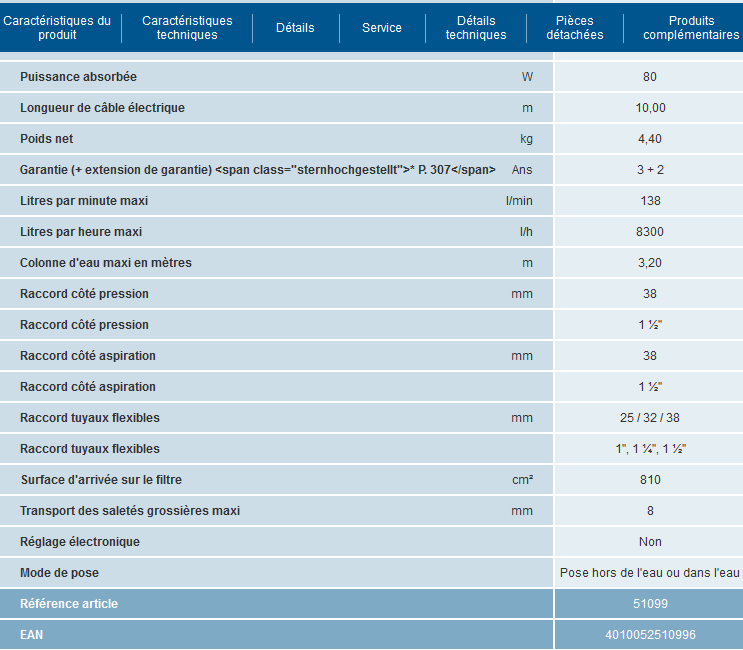Select filter surface value 810
This screenshot has width=743, height=650.
point(650,480)
